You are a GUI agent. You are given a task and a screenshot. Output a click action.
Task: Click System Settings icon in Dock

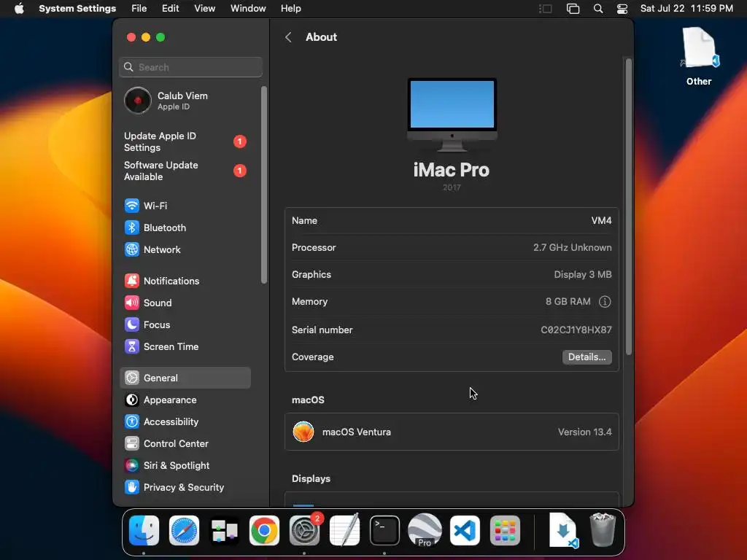pos(304,531)
